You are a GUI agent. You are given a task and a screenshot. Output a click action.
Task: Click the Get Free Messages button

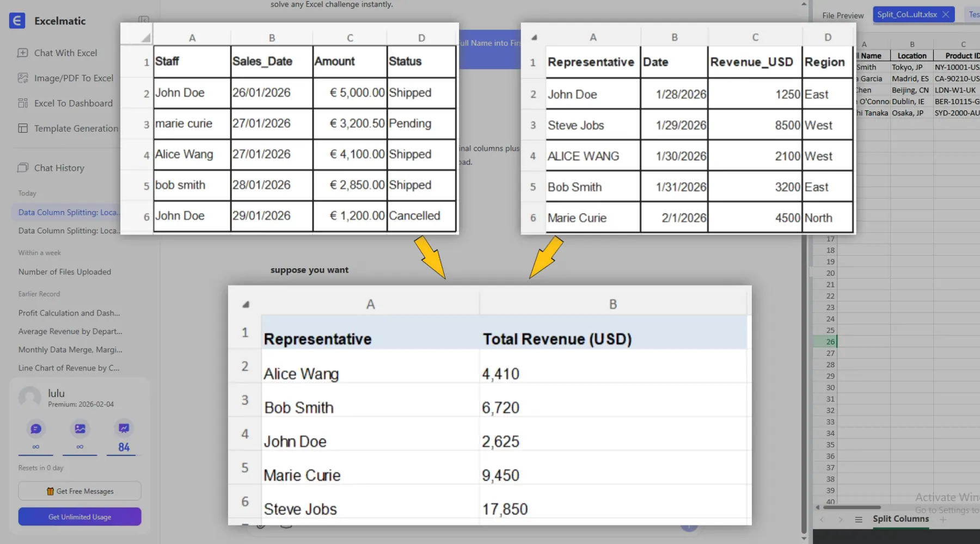(80, 491)
